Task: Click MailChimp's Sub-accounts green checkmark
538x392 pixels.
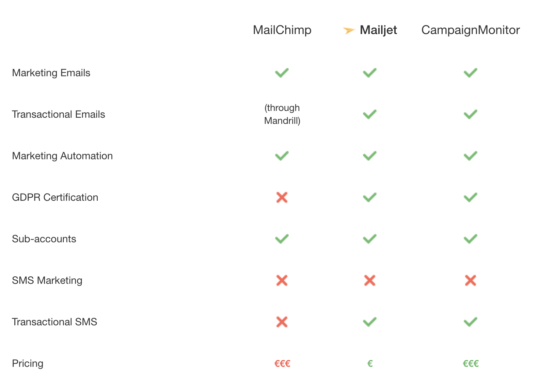Action: pyautogui.click(x=282, y=239)
